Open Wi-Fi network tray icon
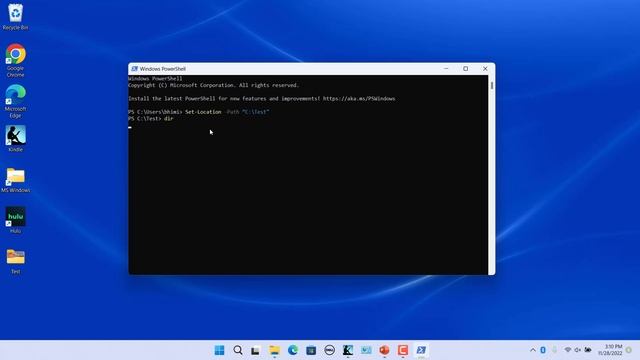Image resolution: width=640 pixels, height=360 pixels. (568, 350)
